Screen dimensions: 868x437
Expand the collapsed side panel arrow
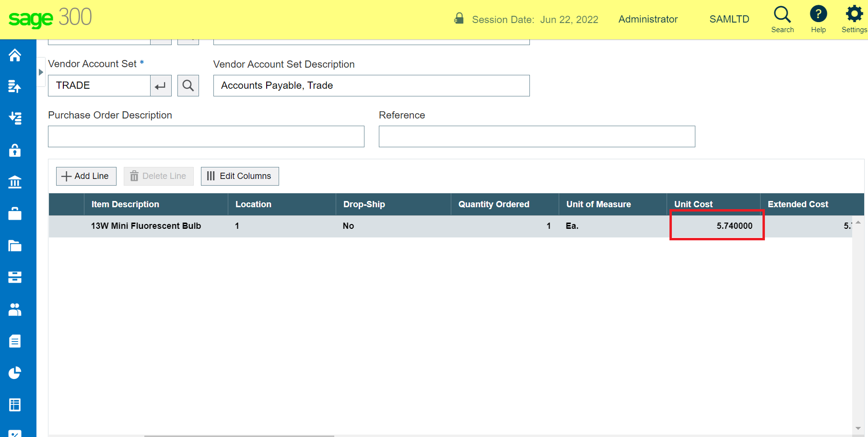pyautogui.click(x=41, y=72)
